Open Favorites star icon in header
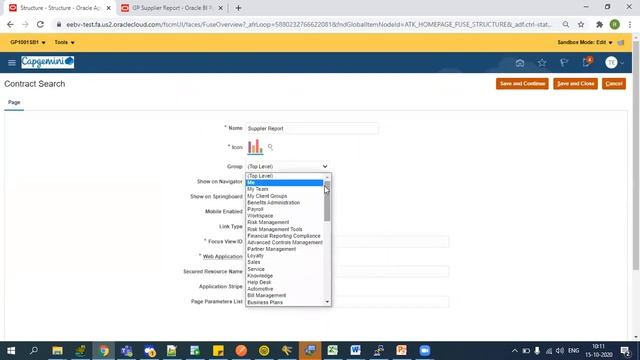The image size is (640, 360). click(542, 63)
